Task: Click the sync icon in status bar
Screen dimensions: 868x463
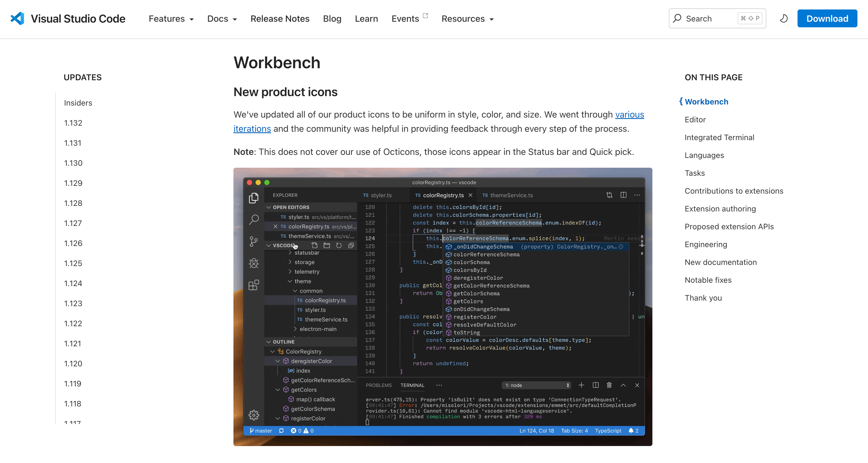Action: [281, 431]
